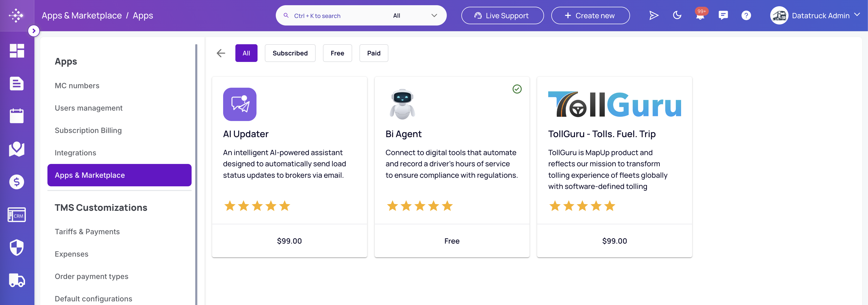Expand the sidebar with the chevron toggle
The image size is (868, 305).
click(x=34, y=31)
